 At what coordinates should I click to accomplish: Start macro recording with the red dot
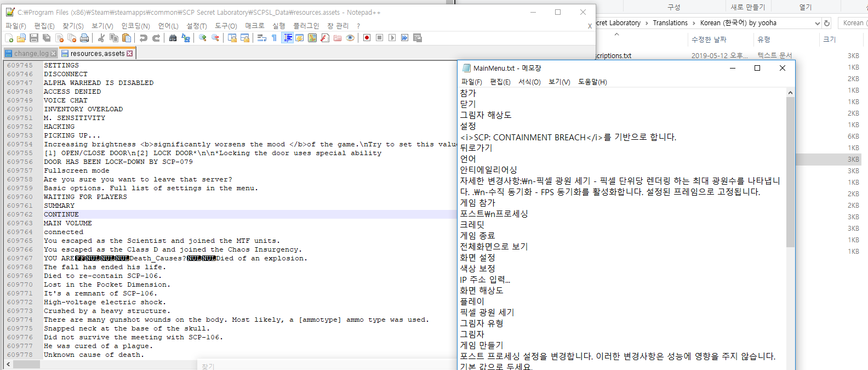tap(367, 38)
